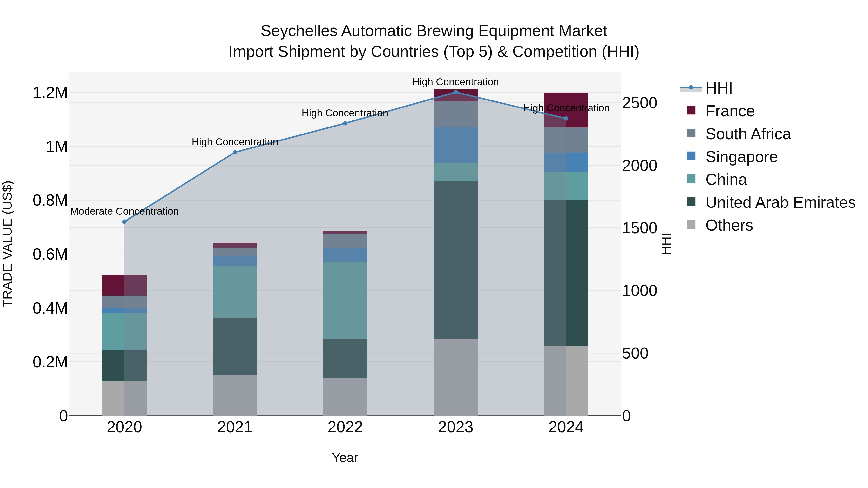The width and height of the screenshot is (868, 488).
Task: Click the Others segment in 2021 bar
Action: coord(235,395)
